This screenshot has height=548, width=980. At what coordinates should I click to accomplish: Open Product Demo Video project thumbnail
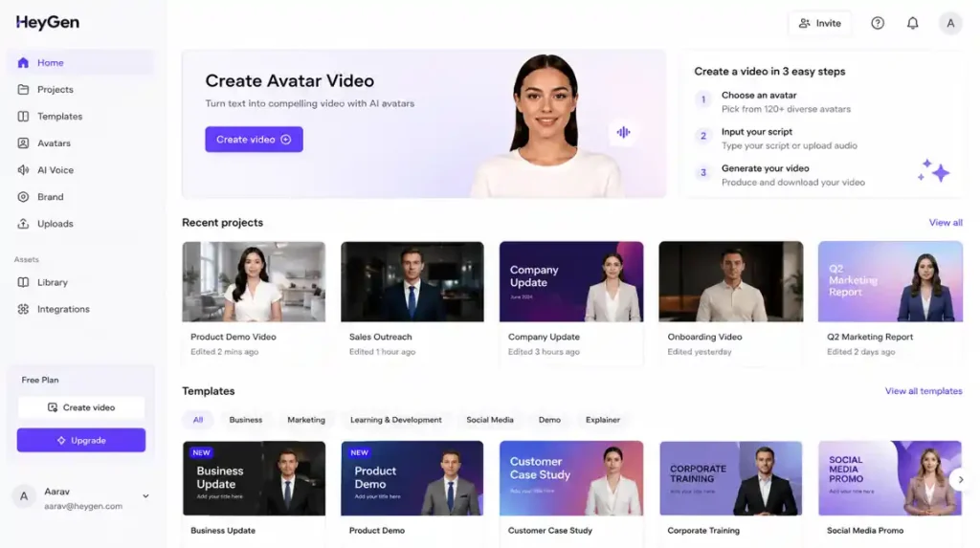(x=254, y=282)
